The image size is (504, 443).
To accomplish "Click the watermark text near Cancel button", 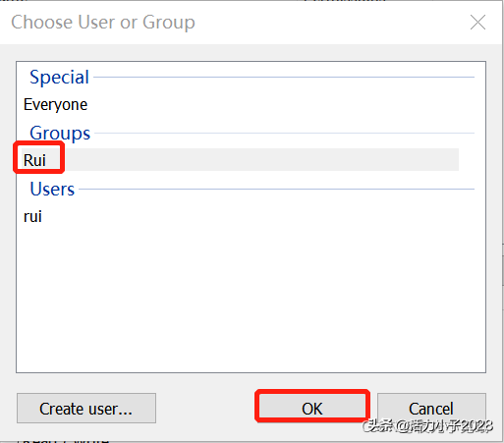I will [x=427, y=426].
